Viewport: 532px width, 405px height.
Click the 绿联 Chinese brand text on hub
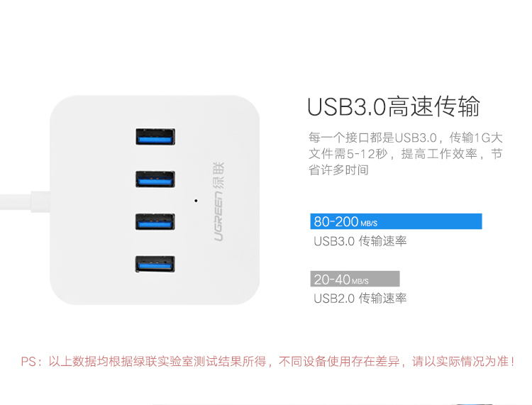coord(219,175)
